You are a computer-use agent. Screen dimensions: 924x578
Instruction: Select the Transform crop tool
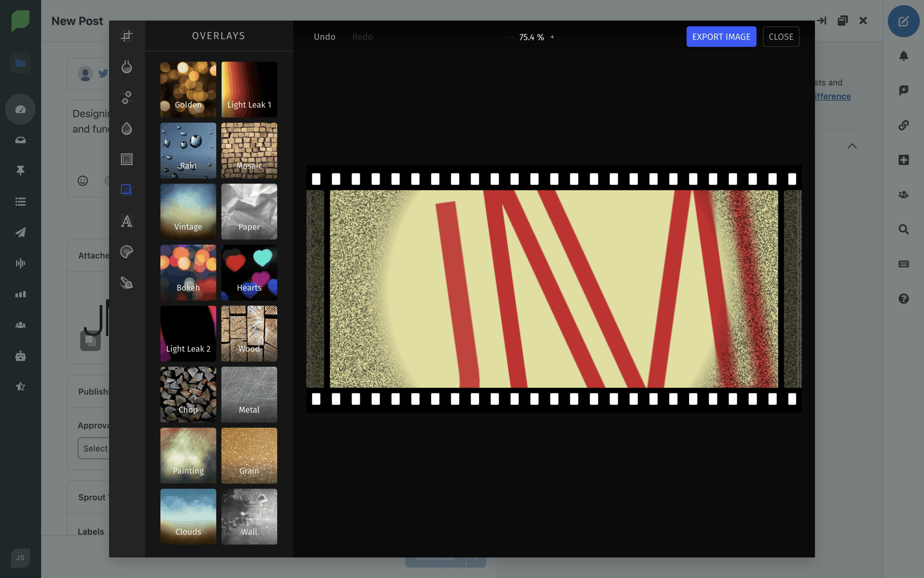127,36
